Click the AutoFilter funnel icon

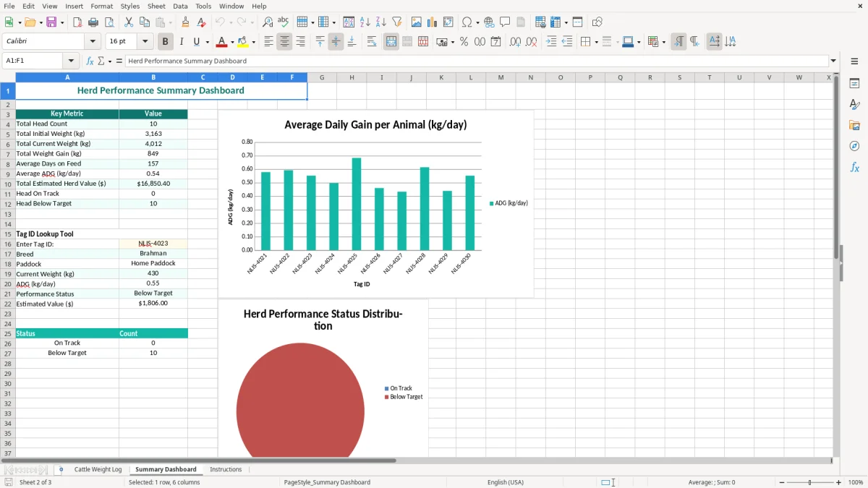396,22
